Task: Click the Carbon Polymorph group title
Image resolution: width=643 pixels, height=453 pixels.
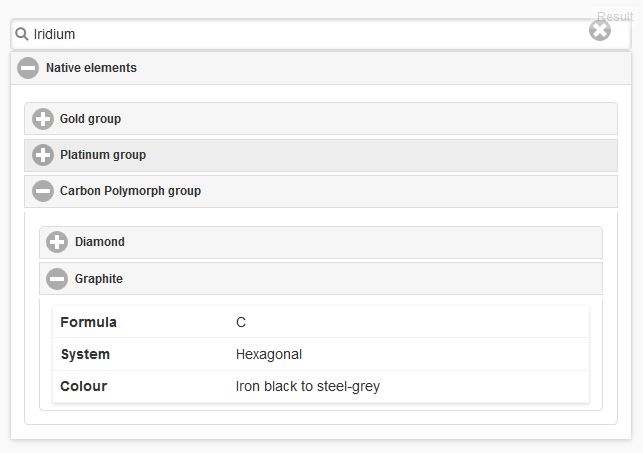Action: (x=130, y=191)
